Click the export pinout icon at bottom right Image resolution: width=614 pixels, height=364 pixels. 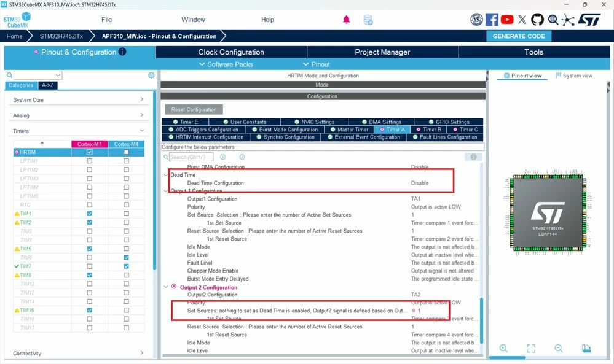pyautogui.click(x=586, y=349)
